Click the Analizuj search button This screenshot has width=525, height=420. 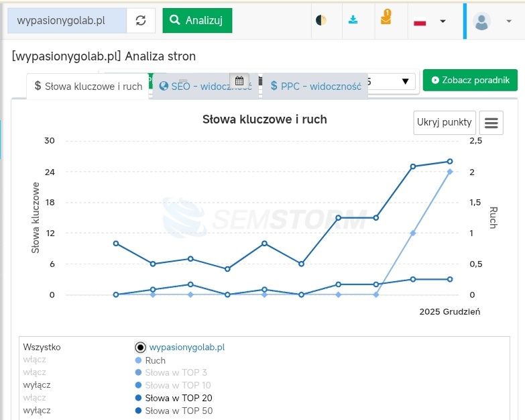[x=197, y=20]
